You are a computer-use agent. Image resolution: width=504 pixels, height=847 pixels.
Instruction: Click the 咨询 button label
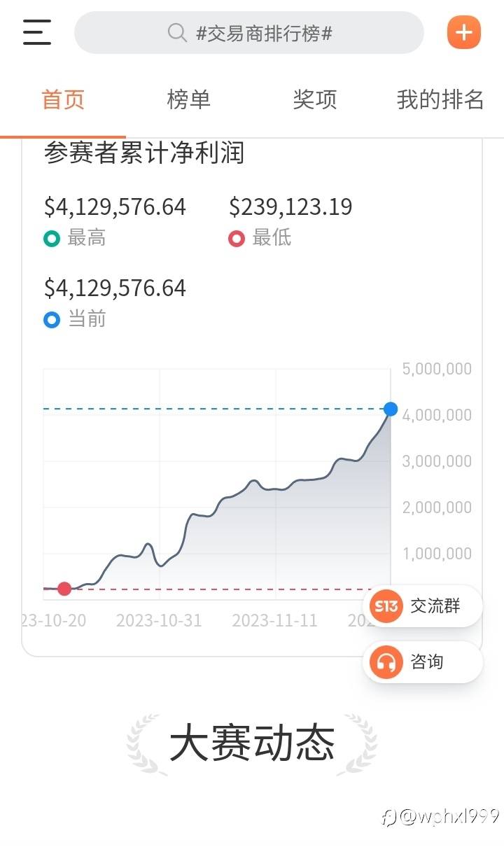click(x=427, y=661)
